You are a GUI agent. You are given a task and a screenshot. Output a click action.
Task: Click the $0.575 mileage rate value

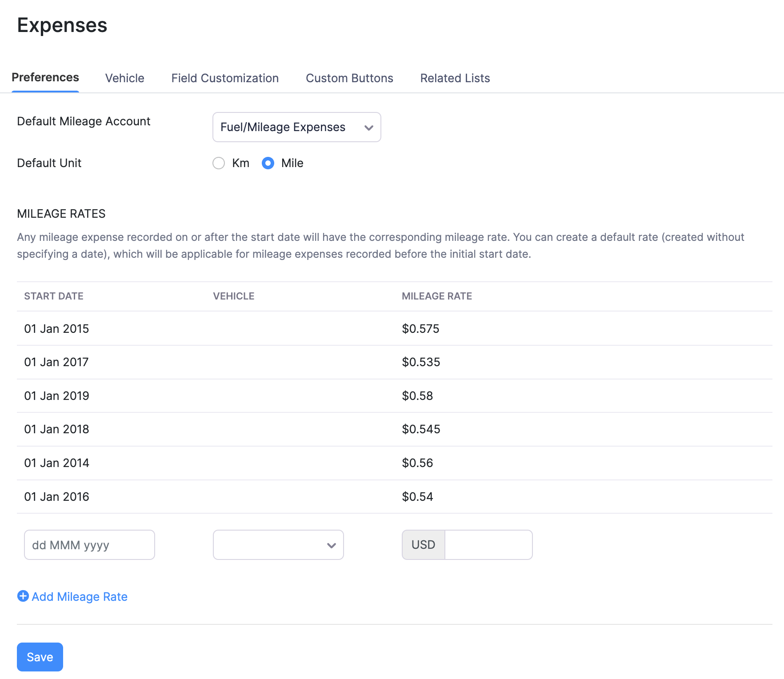click(x=420, y=329)
